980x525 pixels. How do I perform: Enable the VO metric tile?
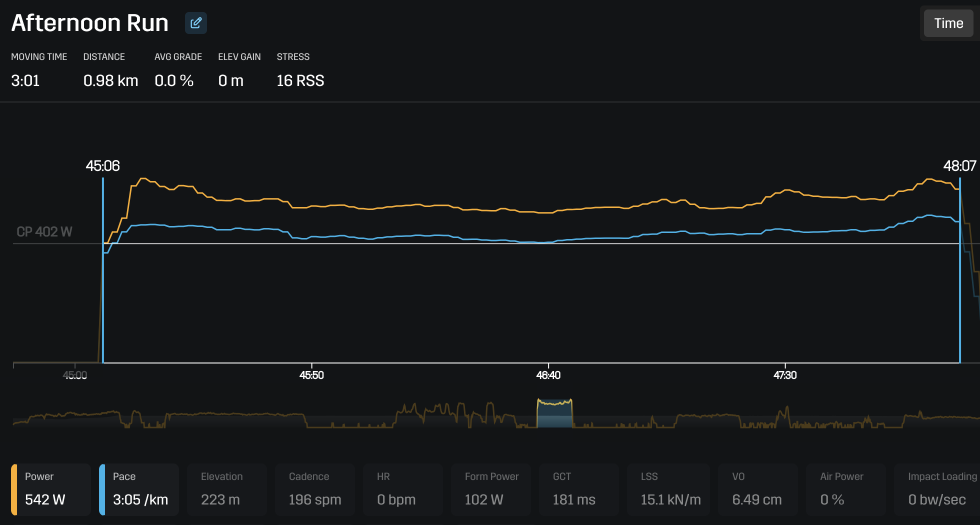(757, 489)
